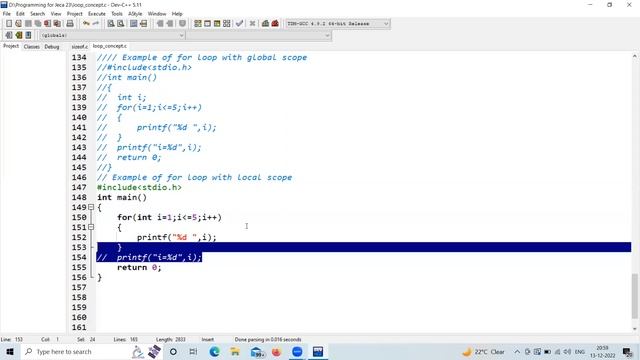This screenshot has height=360, width=640.
Task: Switch to the sizeof.c editor tab
Action: [80, 47]
